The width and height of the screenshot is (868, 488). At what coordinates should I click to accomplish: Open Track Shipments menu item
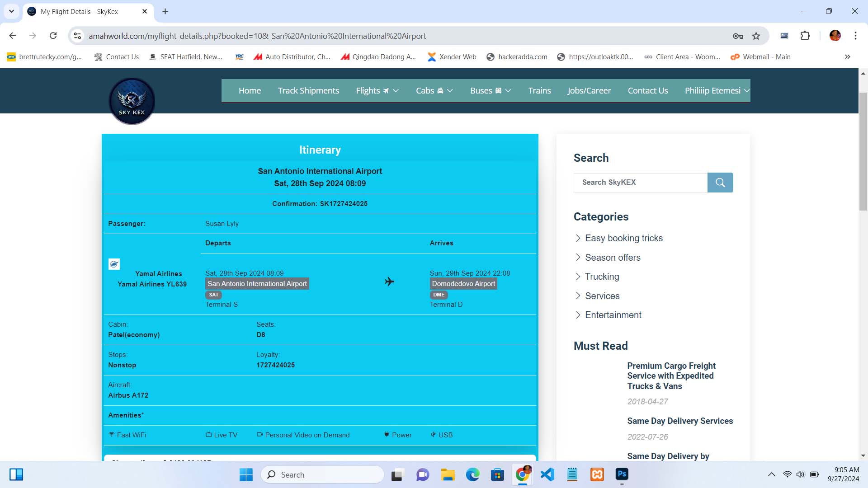point(308,91)
